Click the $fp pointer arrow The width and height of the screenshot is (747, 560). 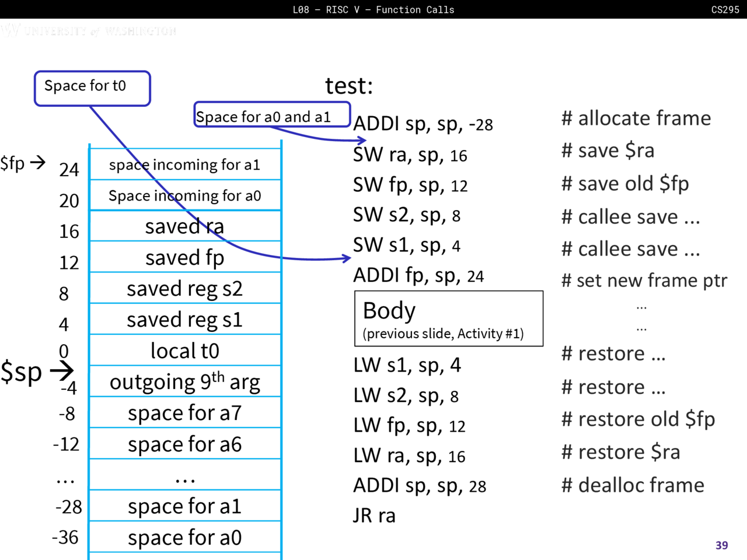(x=37, y=162)
